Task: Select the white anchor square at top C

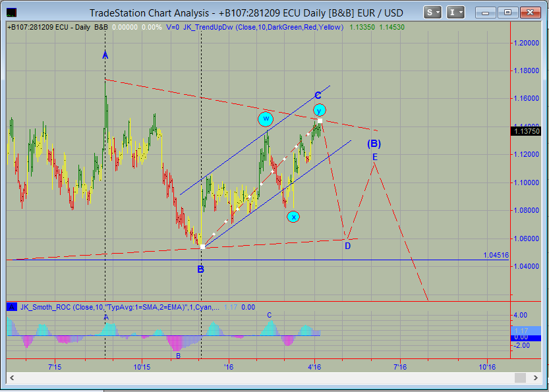Action: tap(320, 121)
